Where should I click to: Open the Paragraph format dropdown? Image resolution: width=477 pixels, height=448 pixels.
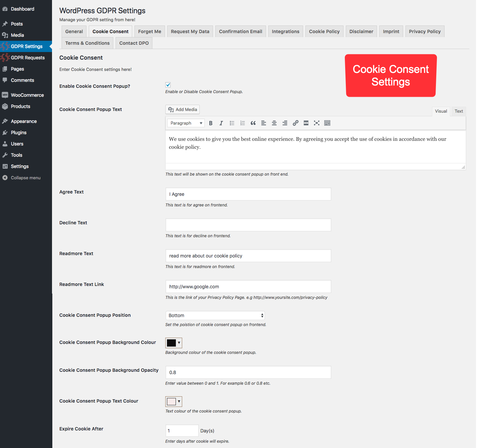coord(186,123)
